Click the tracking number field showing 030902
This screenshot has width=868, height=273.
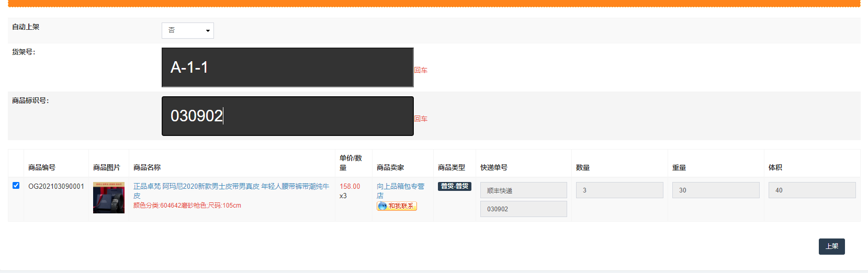523,209
